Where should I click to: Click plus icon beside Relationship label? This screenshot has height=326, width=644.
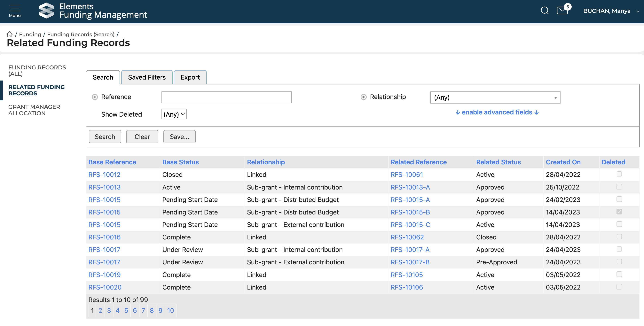pyautogui.click(x=364, y=97)
